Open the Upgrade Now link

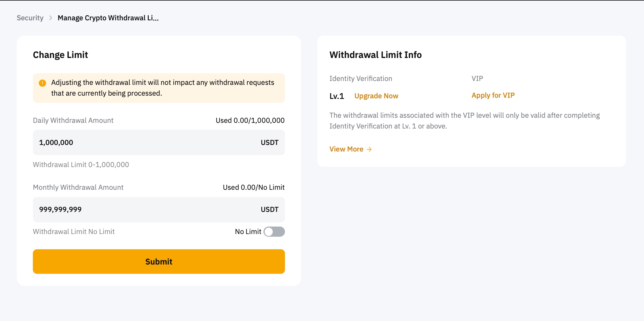(376, 96)
